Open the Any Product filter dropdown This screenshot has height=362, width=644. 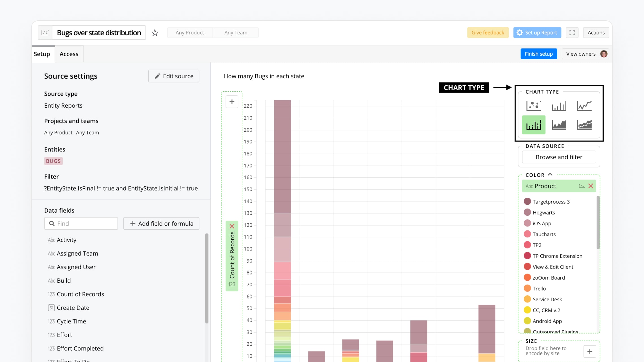click(x=190, y=32)
